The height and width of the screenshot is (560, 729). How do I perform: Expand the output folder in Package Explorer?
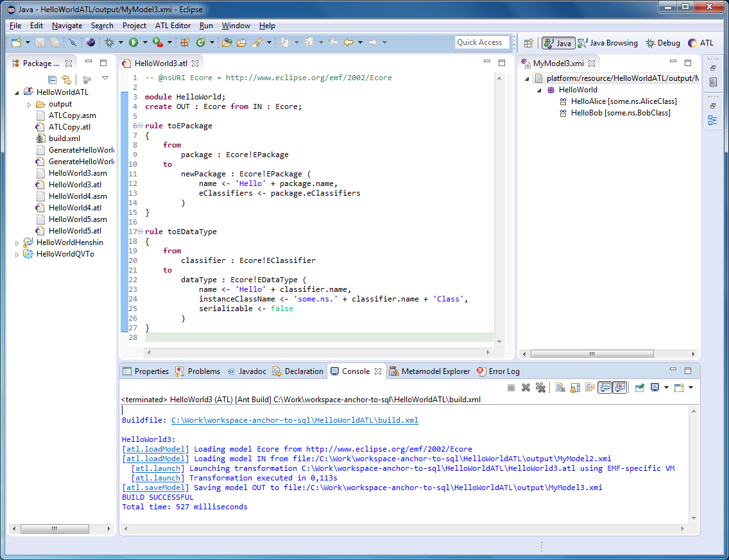29,104
